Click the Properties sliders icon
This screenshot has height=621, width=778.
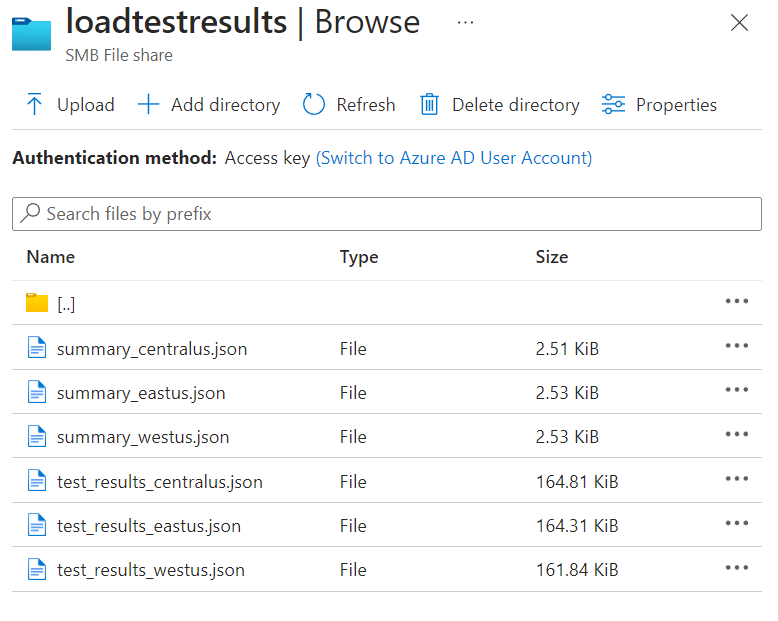[613, 104]
